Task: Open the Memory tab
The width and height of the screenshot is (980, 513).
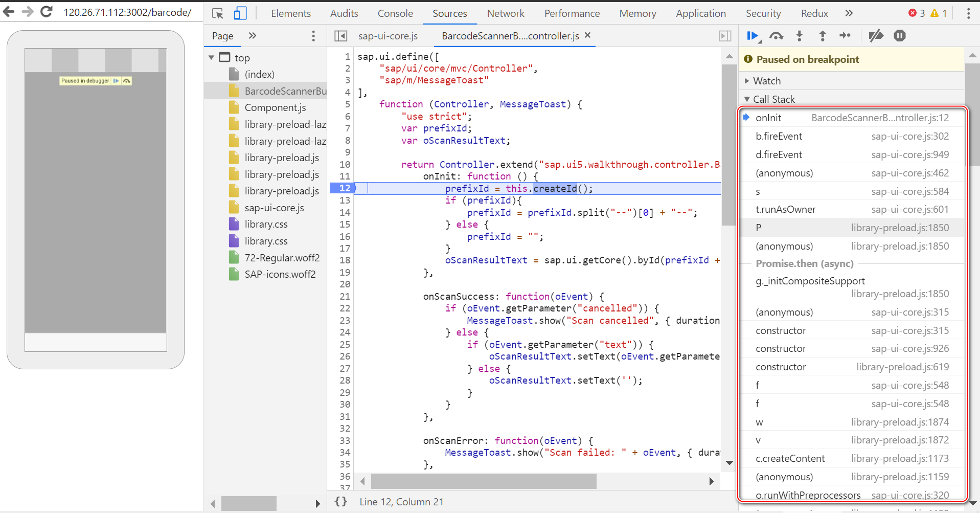Action: 637,13
